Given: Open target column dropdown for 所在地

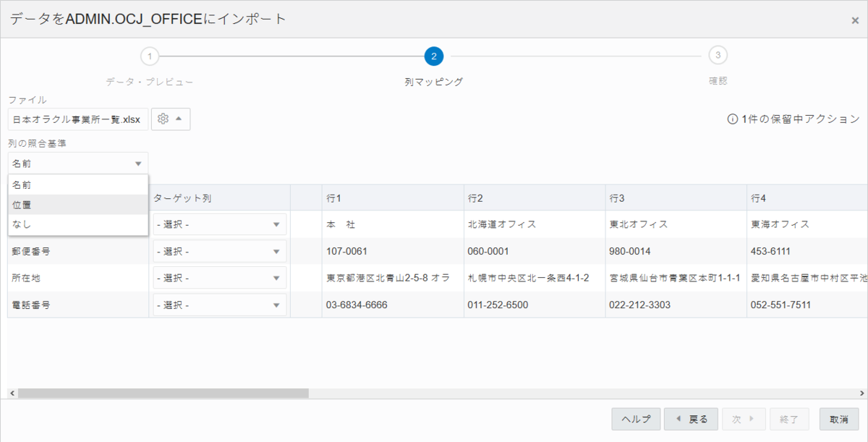Looking at the screenshot, I should point(220,278).
